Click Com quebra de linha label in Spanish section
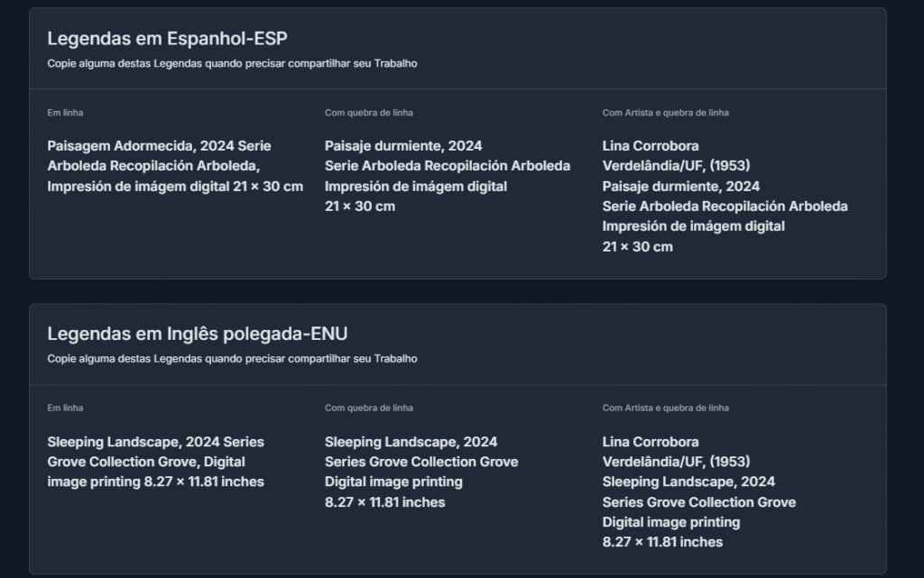 (x=369, y=113)
